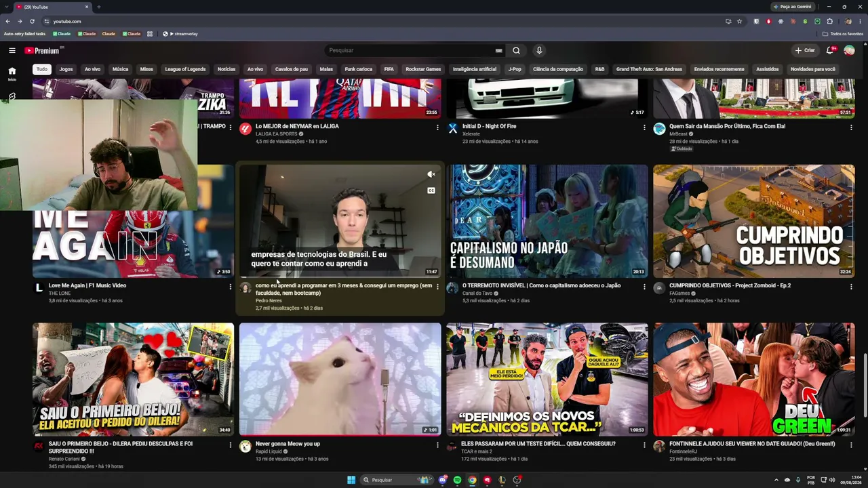Open options for Never gonna Meow you up

(x=437, y=445)
